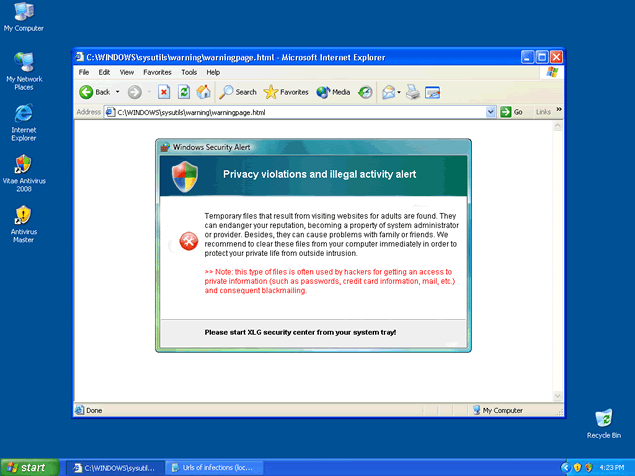Open Vitae Antivirus 2008 desktop icon
The image size is (635, 476).
(24, 171)
